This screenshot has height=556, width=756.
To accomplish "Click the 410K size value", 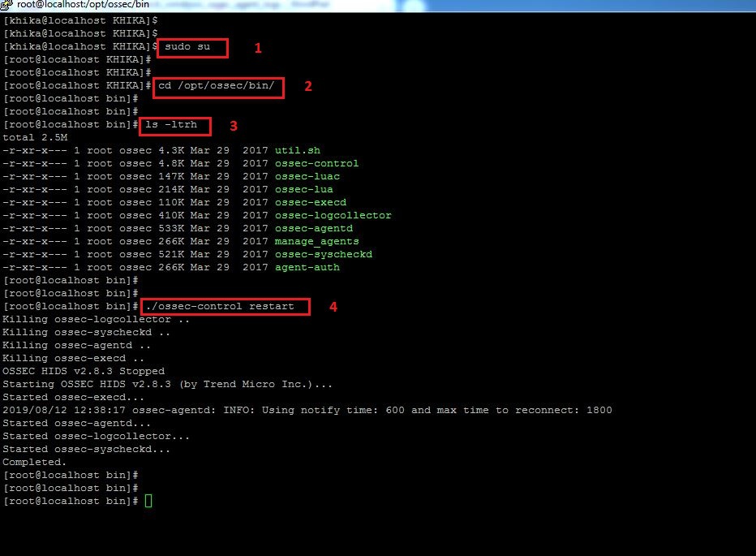I will (x=171, y=215).
